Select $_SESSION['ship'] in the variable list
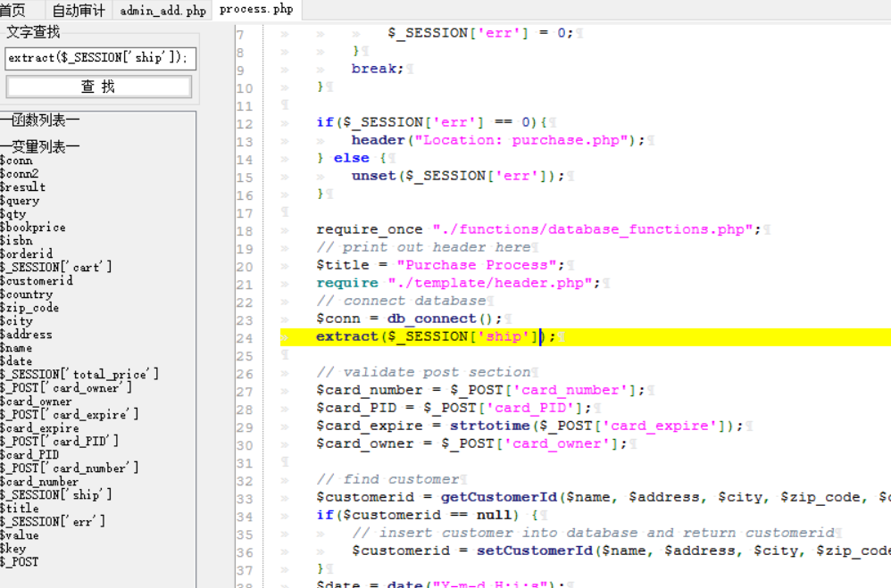 (x=56, y=495)
